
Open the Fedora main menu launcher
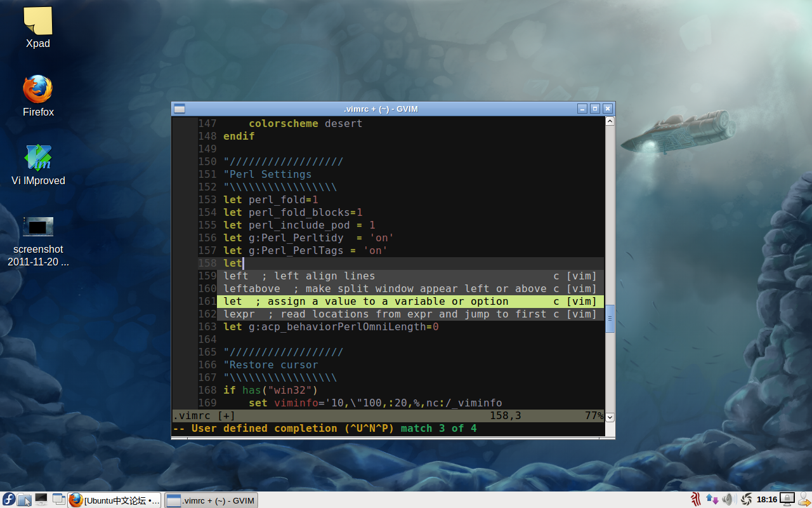coord(9,500)
